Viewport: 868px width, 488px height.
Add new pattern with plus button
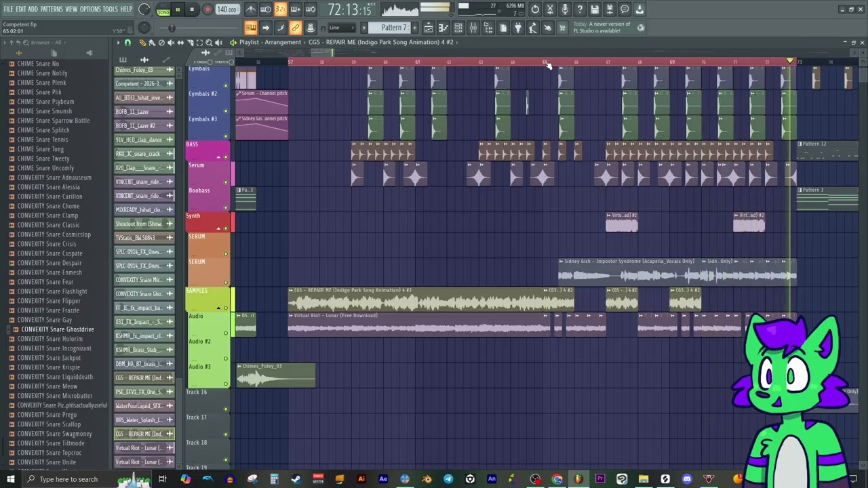click(x=415, y=28)
